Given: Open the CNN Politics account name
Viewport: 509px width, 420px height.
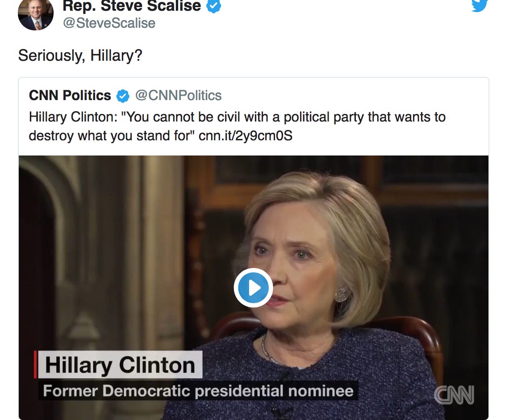Looking at the screenshot, I should (x=70, y=95).
